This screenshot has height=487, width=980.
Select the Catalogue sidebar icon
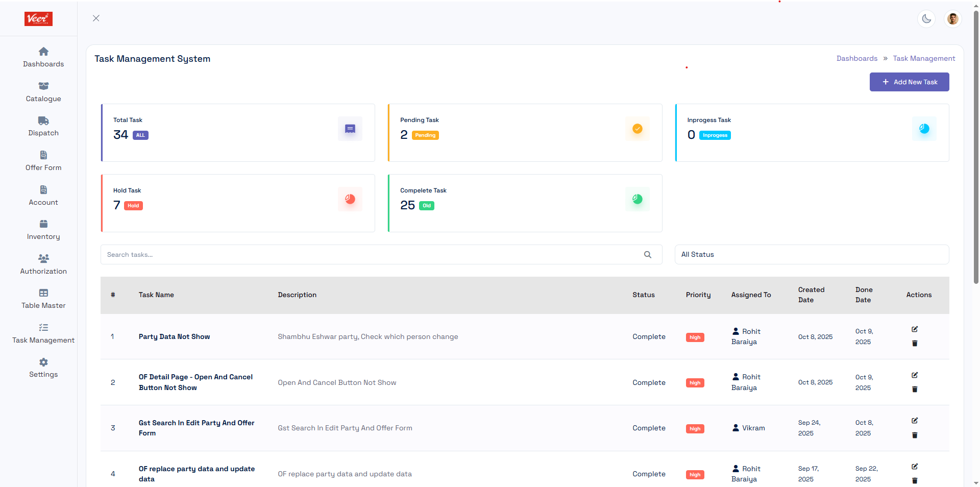pos(43,91)
